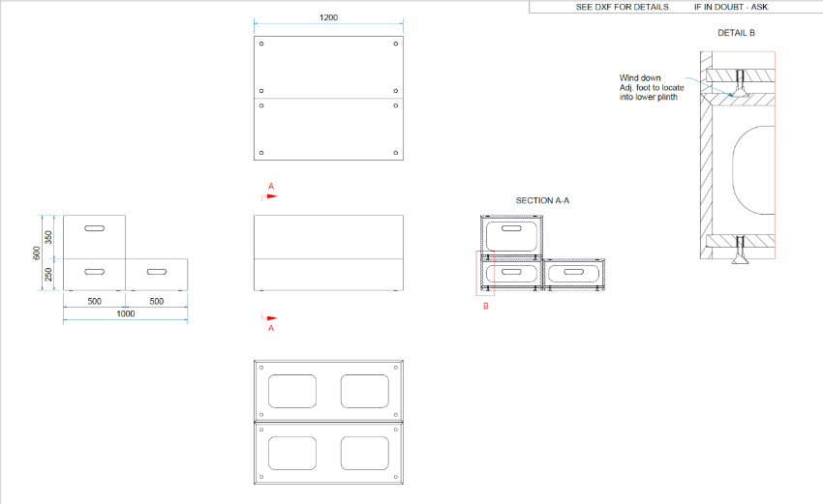
Task: Click the blank front elevation view rectangle
Action: [327, 252]
